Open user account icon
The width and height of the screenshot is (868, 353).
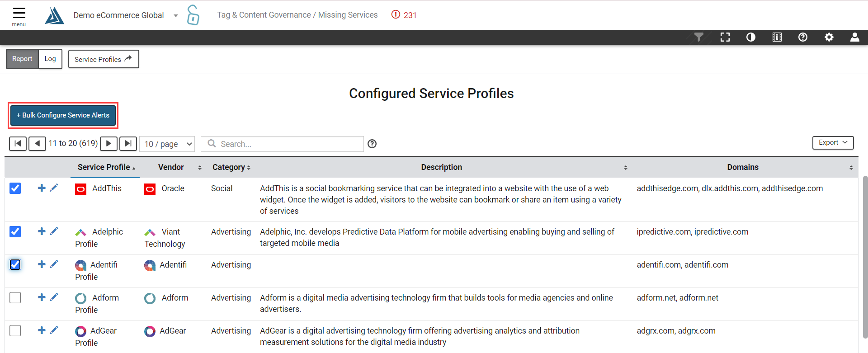click(855, 37)
